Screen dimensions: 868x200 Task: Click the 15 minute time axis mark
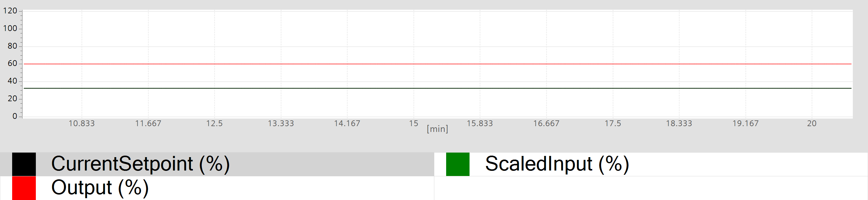click(413, 123)
